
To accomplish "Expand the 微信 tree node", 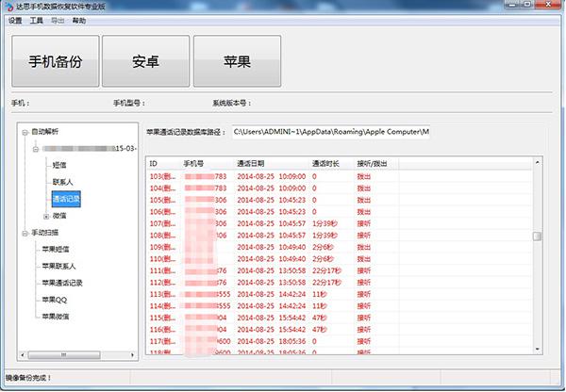I will 45,216.
